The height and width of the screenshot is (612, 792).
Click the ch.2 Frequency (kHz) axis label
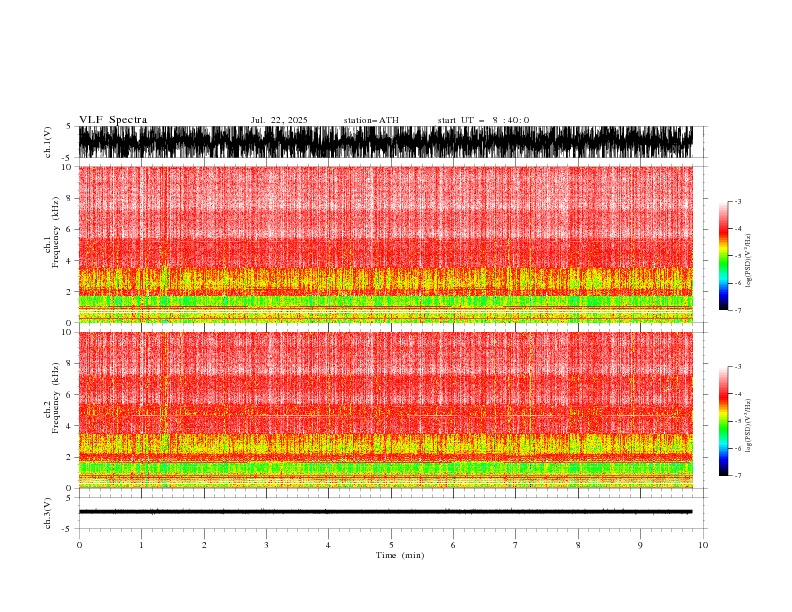pyautogui.click(x=51, y=397)
